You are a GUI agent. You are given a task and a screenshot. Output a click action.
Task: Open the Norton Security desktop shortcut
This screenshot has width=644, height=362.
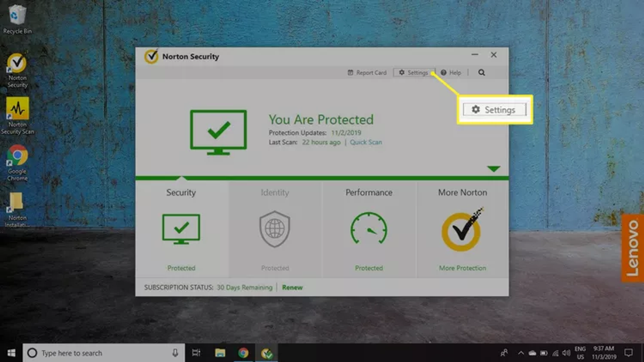point(17,71)
